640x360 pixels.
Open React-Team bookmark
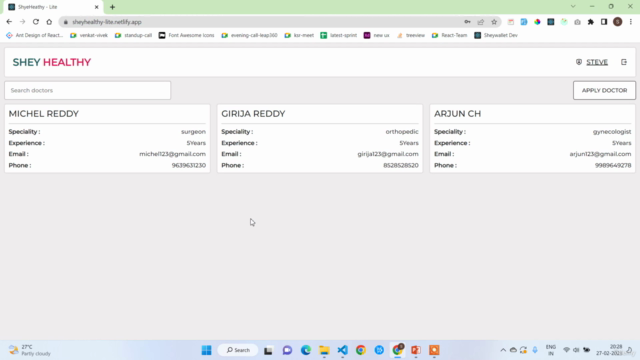(x=449, y=35)
